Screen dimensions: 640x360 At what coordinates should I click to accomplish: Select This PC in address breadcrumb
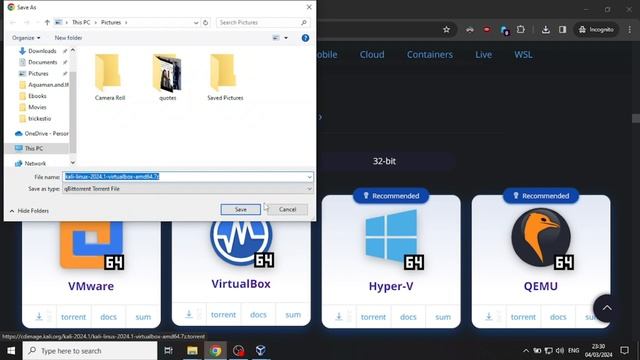(81, 22)
